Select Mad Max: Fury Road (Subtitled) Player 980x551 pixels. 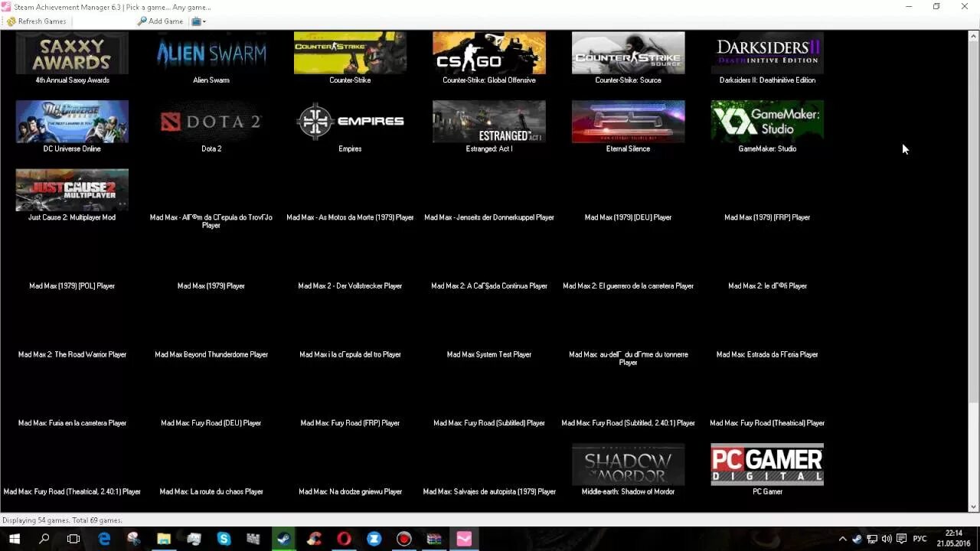[x=489, y=423]
